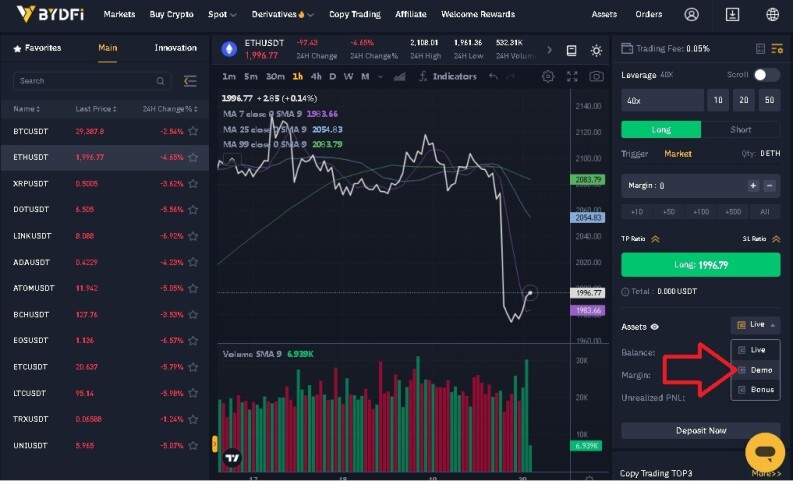793x481 pixels.
Task: Open the trading fee wallet icon
Action: (x=627, y=49)
